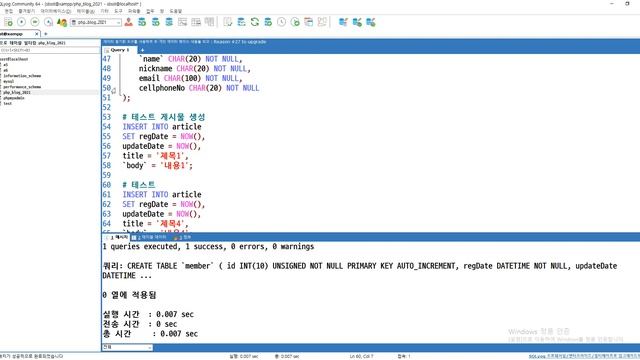Viewport: 640px width, 360px height.
Task: Click the 'Ln 60, Col 7' status bar entry
Action: click(x=361, y=356)
